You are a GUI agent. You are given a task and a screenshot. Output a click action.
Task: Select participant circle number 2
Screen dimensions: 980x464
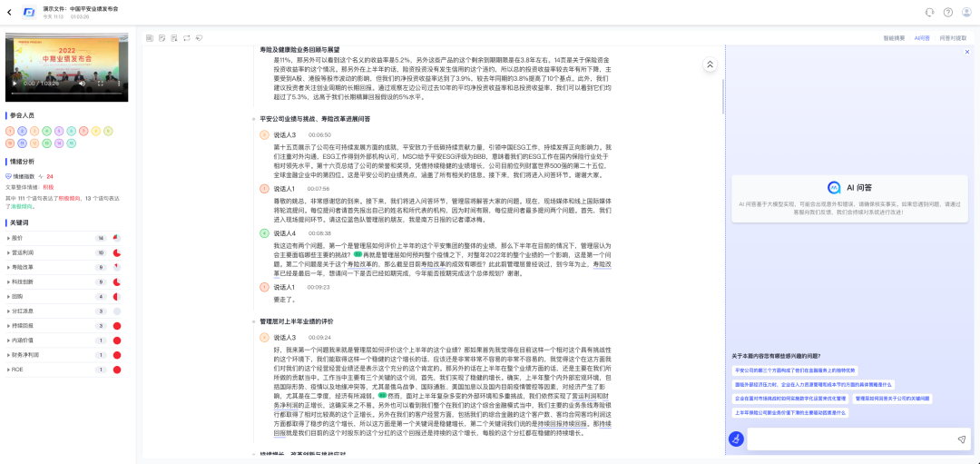[x=22, y=131]
